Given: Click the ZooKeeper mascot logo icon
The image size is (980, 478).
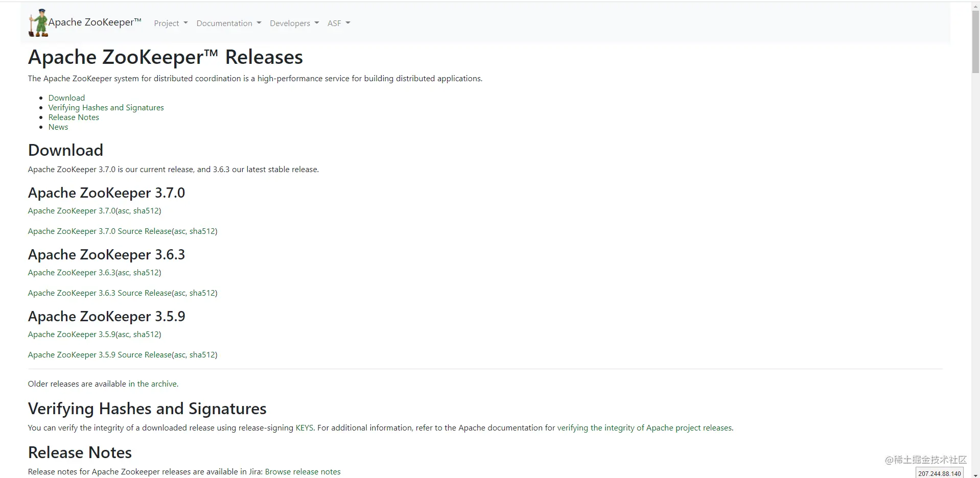Looking at the screenshot, I should pyautogui.click(x=38, y=23).
